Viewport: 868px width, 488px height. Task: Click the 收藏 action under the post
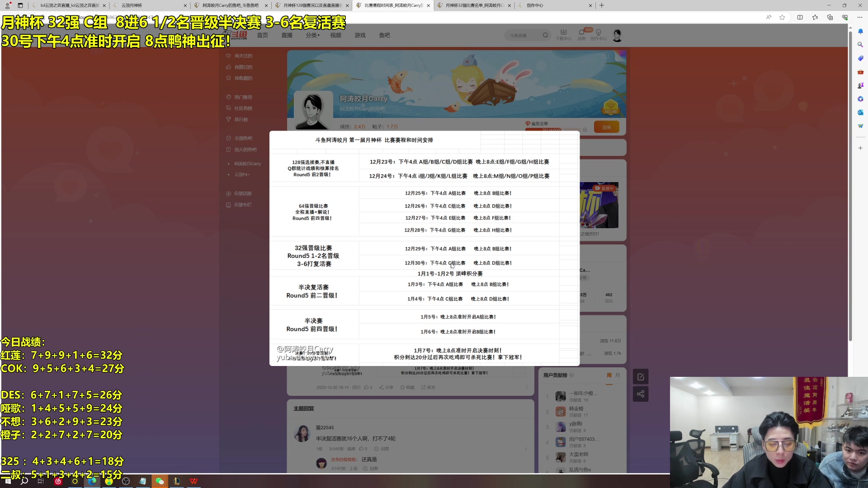click(407, 387)
